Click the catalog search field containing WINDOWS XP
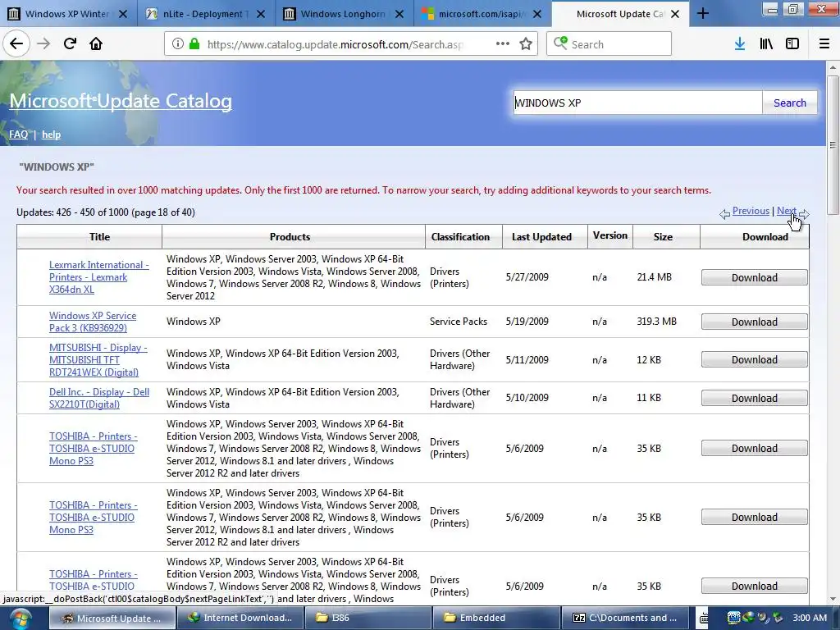Viewport: 840px width, 630px height. 637,103
